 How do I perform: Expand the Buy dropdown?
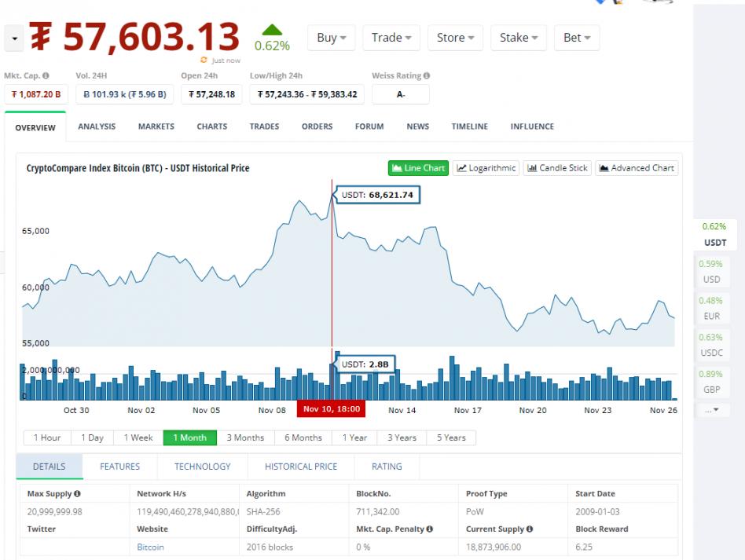point(331,38)
